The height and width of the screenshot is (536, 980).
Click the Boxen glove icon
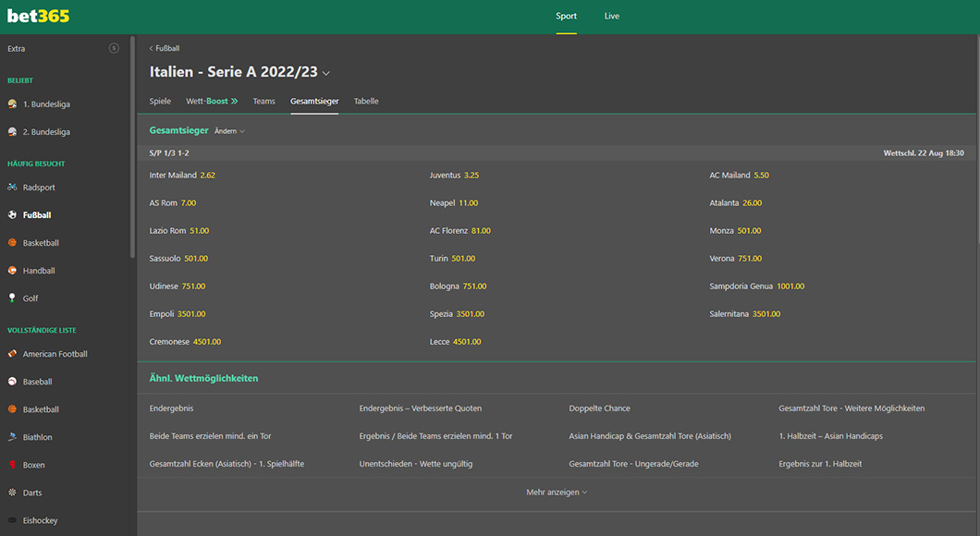pyautogui.click(x=13, y=465)
